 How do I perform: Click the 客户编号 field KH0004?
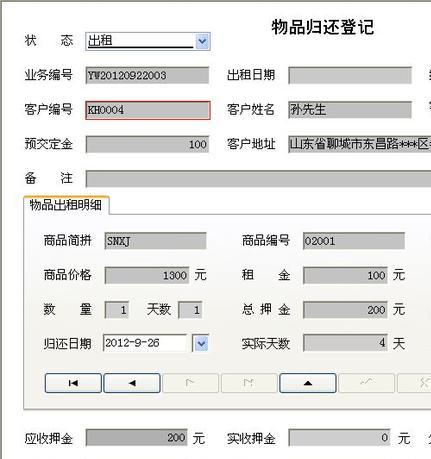(148, 110)
